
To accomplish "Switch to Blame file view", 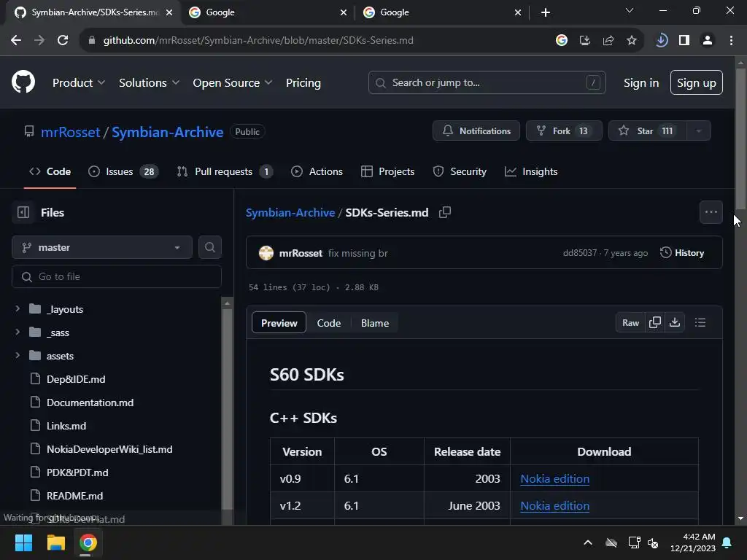I will [375, 323].
